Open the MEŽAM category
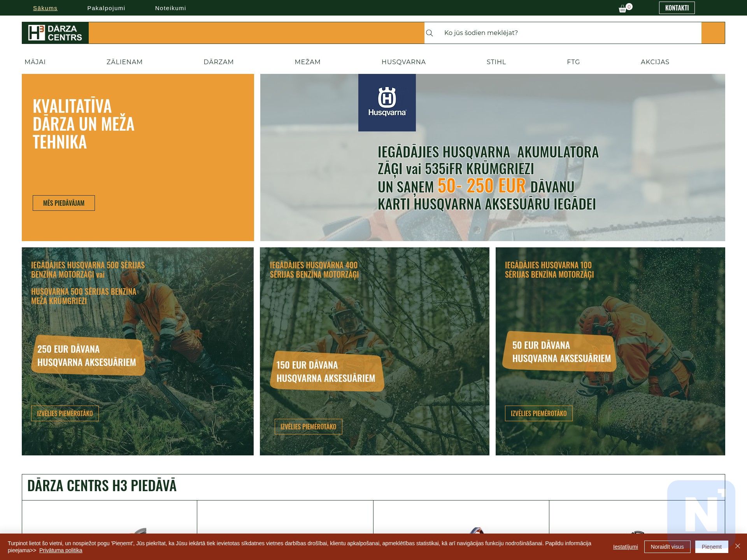The width and height of the screenshot is (747, 560). click(x=307, y=62)
